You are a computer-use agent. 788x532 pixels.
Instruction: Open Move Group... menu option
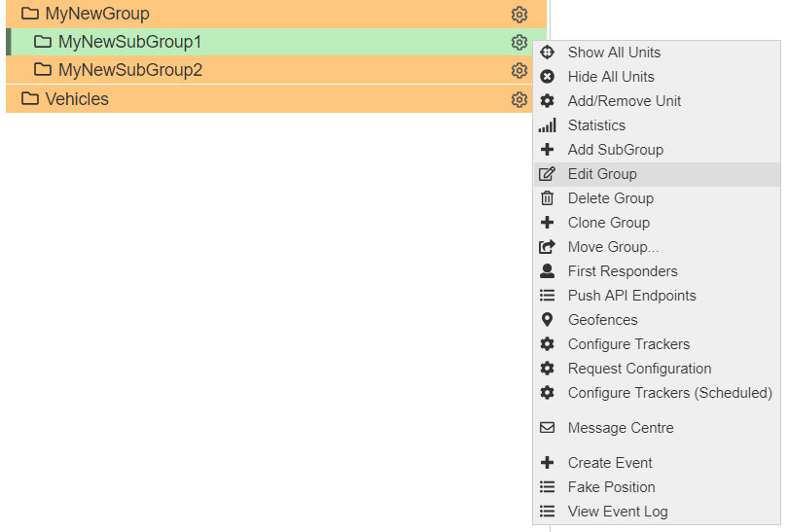pos(657,247)
